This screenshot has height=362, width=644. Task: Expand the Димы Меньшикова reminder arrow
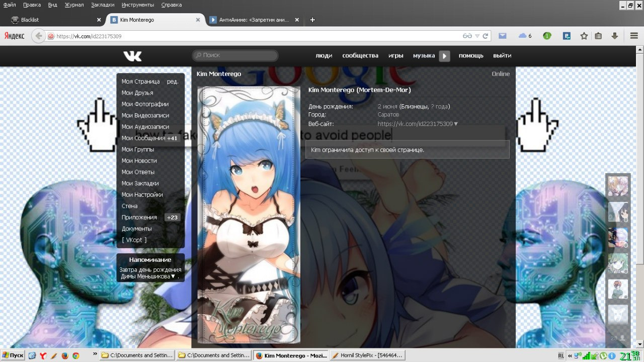(173, 276)
